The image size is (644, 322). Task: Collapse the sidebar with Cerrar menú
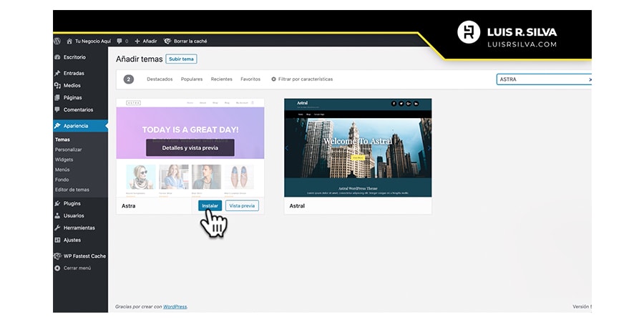[77, 268]
